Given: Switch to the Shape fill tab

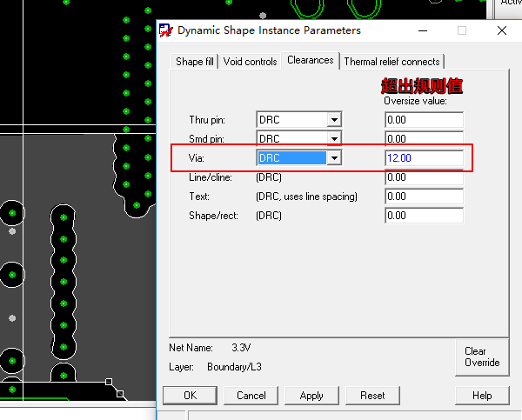Looking at the screenshot, I should coord(195,62).
